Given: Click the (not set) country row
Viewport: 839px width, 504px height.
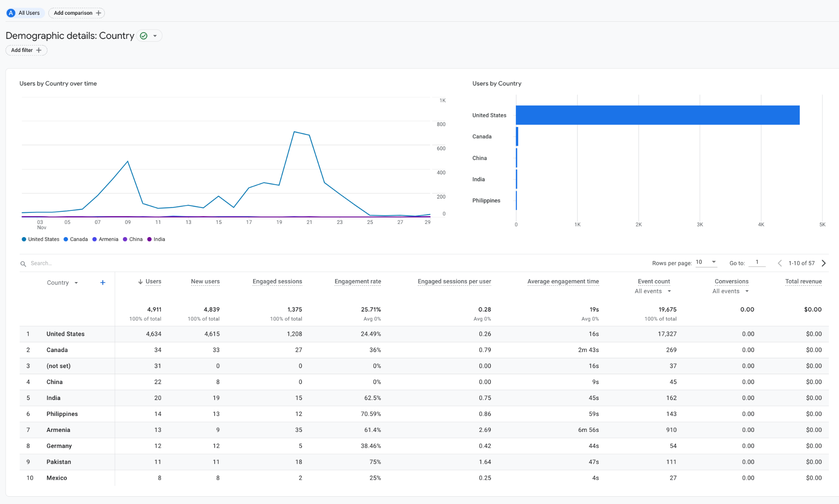Looking at the screenshot, I should 424,366.
